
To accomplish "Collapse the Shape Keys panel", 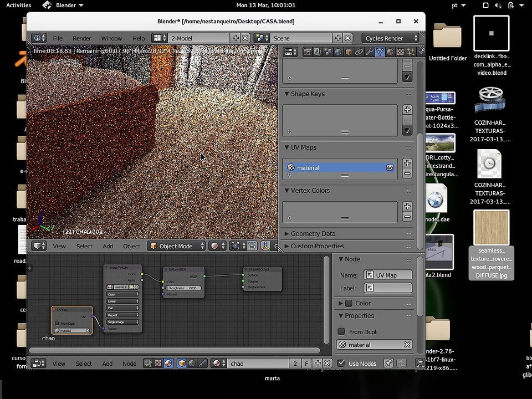I will (x=287, y=94).
